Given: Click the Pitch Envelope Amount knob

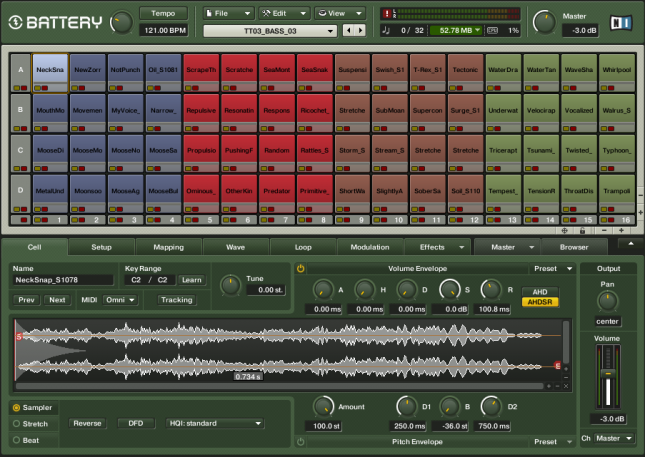Looking at the screenshot, I should pos(322,406).
